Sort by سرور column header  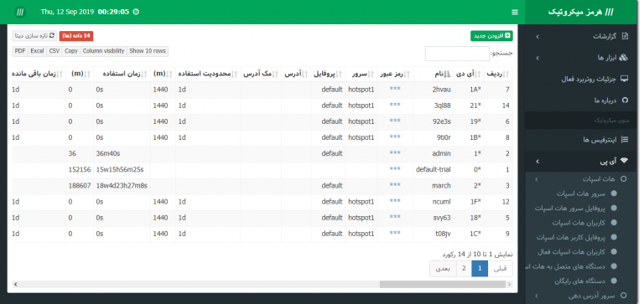361,74
